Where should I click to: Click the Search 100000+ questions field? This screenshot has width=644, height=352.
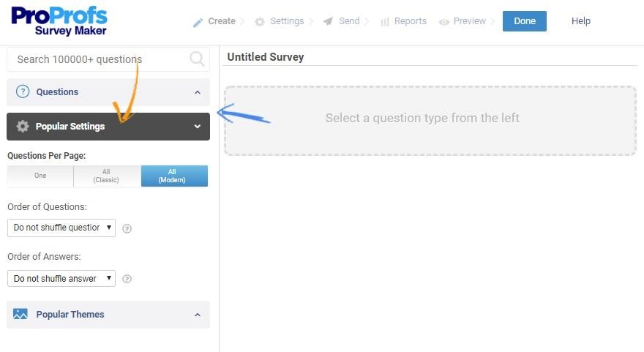(99, 59)
